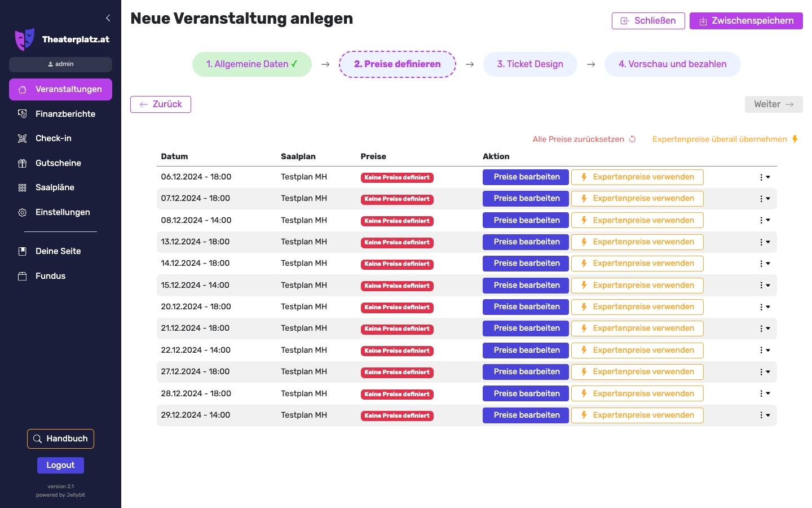Open more-actions menu for 29.12.2024 row
This screenshot has height=508, width=812.
pos(764,415)
